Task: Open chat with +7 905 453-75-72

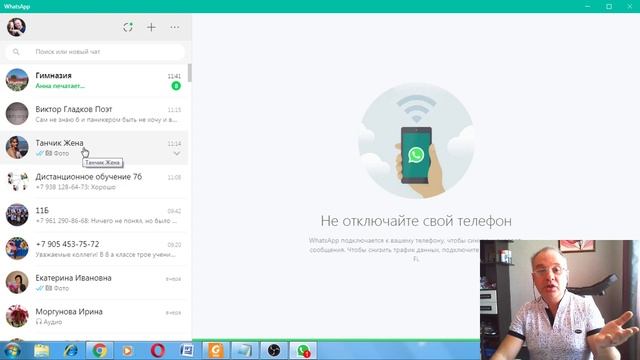Action: click(94, 249)
